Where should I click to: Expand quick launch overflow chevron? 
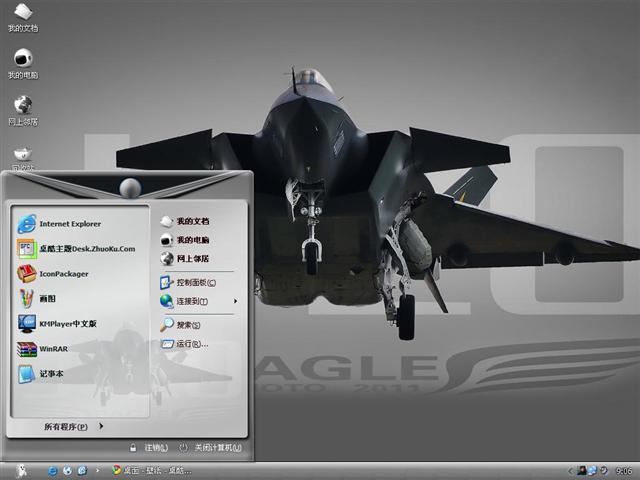coord(97,471)
